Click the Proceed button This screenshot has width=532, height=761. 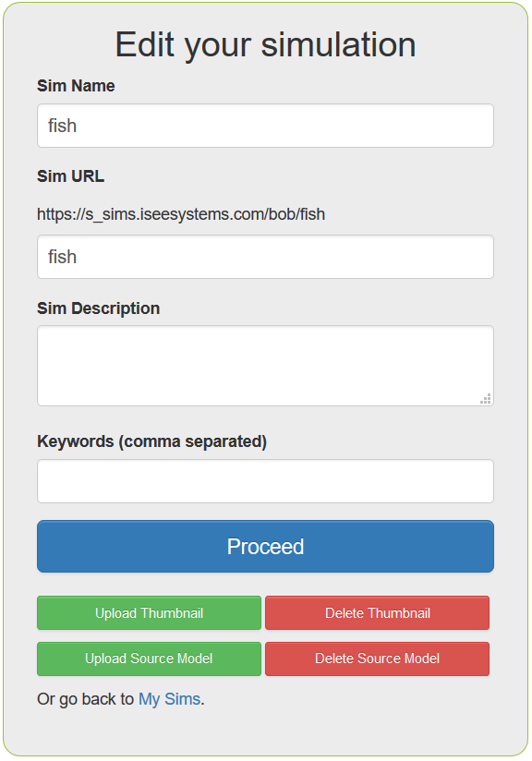pos(265,547)
